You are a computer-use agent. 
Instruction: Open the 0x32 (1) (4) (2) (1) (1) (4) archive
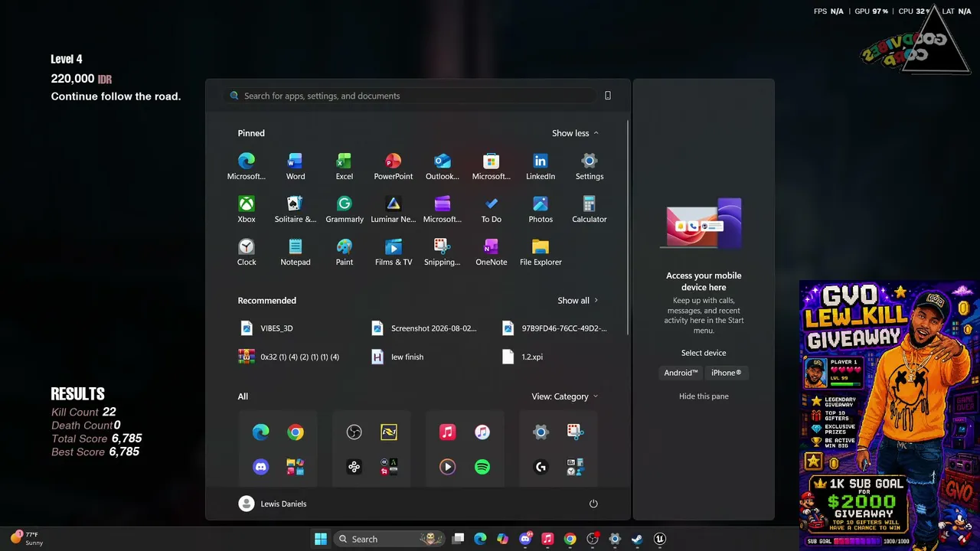(301, 357)
